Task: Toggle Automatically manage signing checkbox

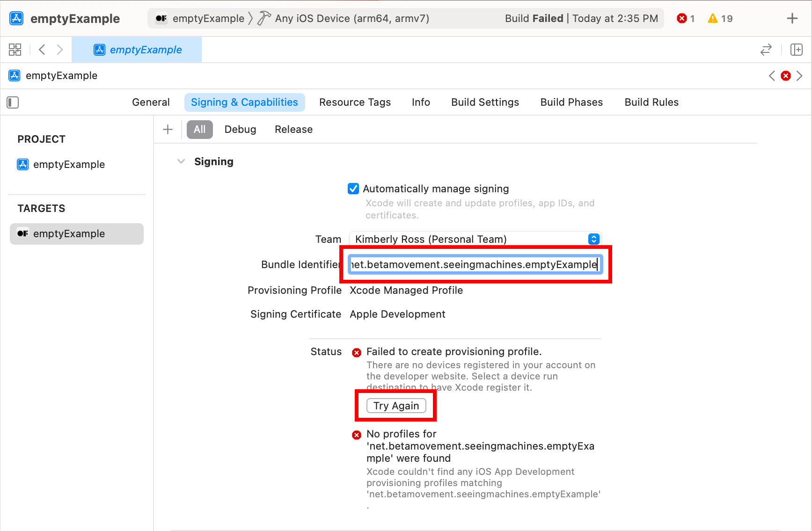Action: (353, 189)
